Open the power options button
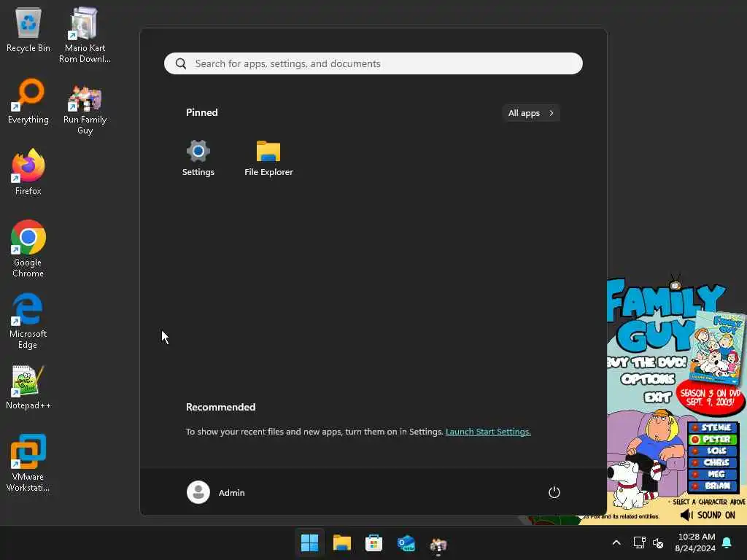This screenshot has width=747, height=560. click(554, 492)
